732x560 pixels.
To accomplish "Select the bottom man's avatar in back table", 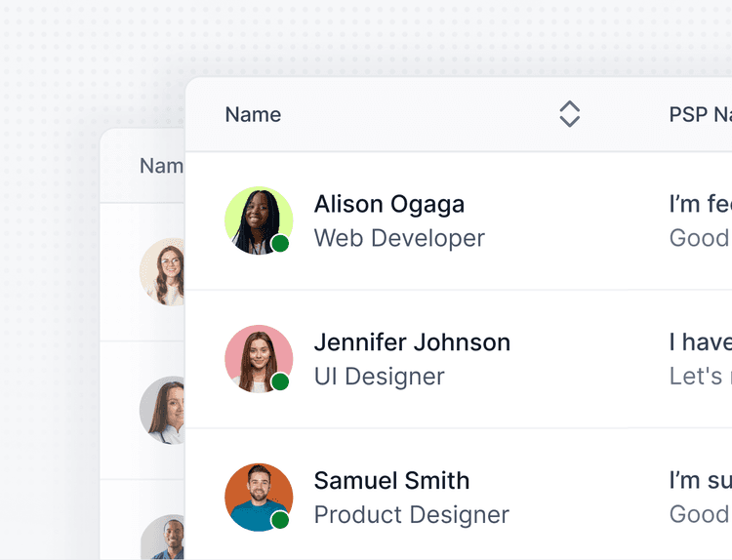I will click(x=168, y=539).
